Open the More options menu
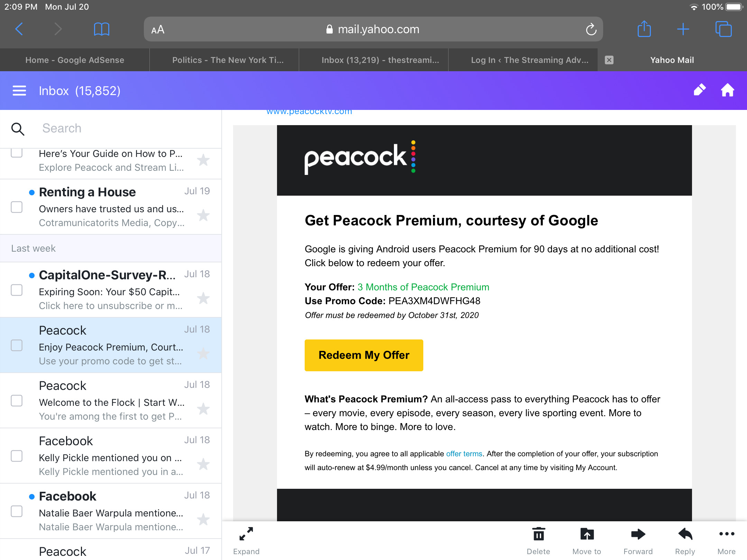The width and height of the screenshot is (747, 560). point(727,541)
